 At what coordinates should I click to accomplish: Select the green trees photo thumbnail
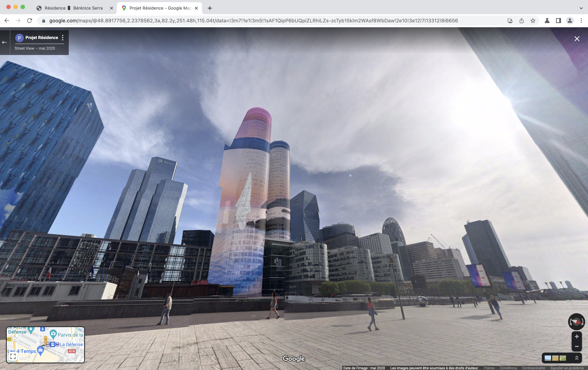(563, 358)
